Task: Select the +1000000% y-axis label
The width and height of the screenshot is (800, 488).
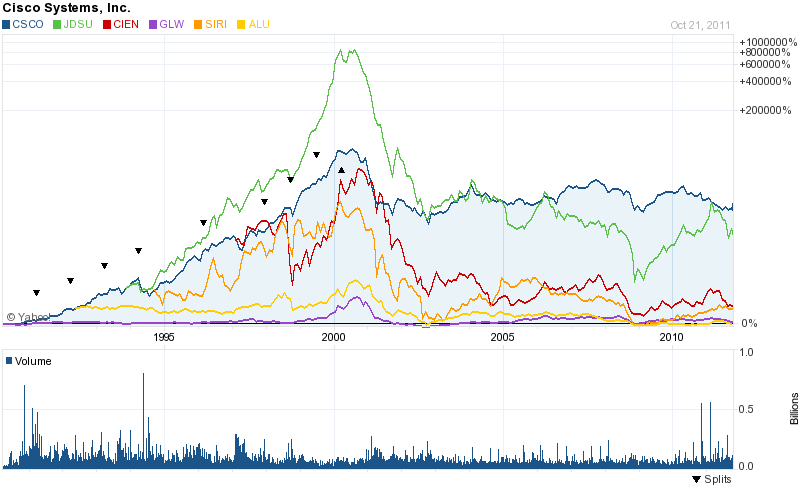Action: [768, 42]
